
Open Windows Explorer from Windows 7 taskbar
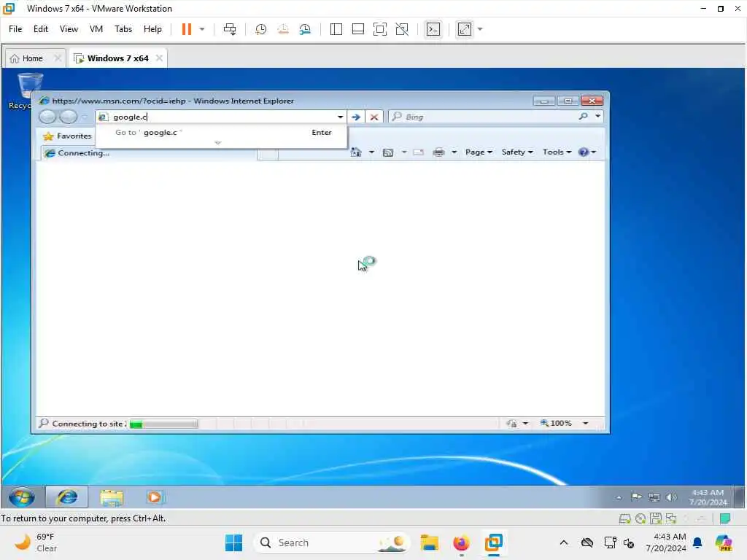click(112, 497)
